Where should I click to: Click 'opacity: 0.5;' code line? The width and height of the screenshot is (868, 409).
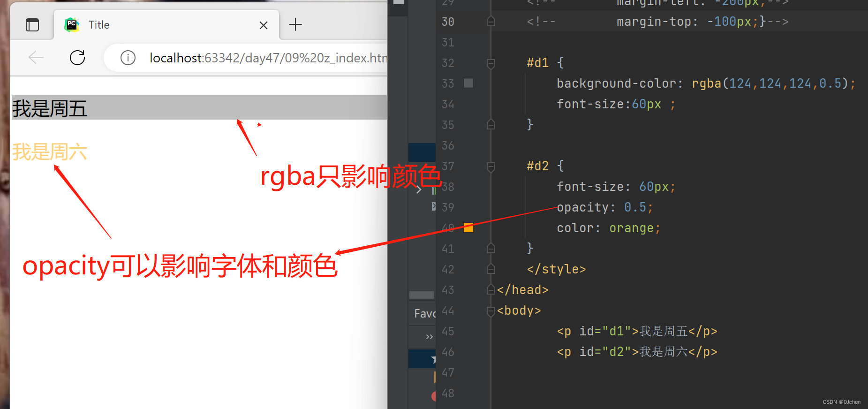[604, 207]
